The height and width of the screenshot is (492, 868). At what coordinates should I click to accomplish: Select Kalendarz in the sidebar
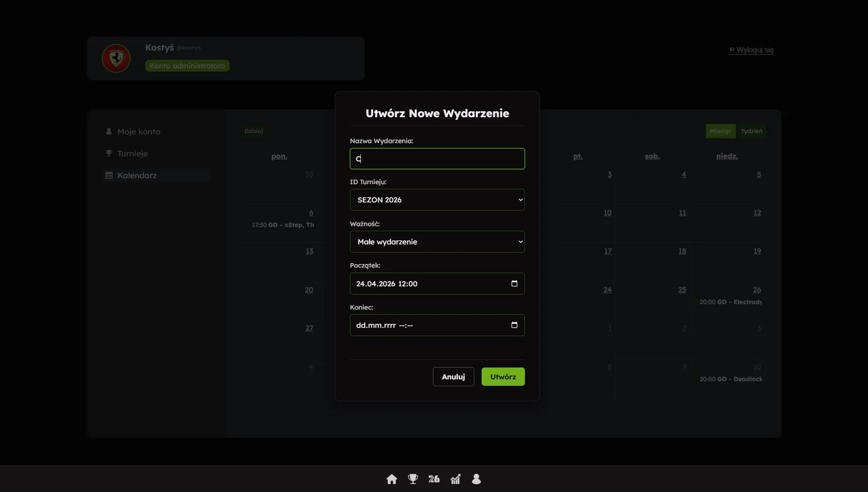137,176
